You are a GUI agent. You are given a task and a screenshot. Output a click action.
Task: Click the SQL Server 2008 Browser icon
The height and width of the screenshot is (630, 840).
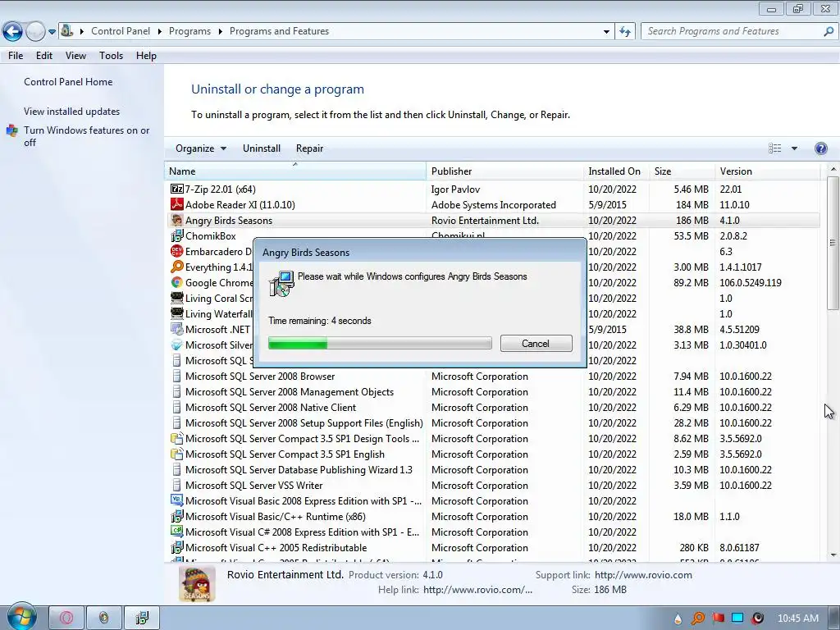(x=177, y=376)
